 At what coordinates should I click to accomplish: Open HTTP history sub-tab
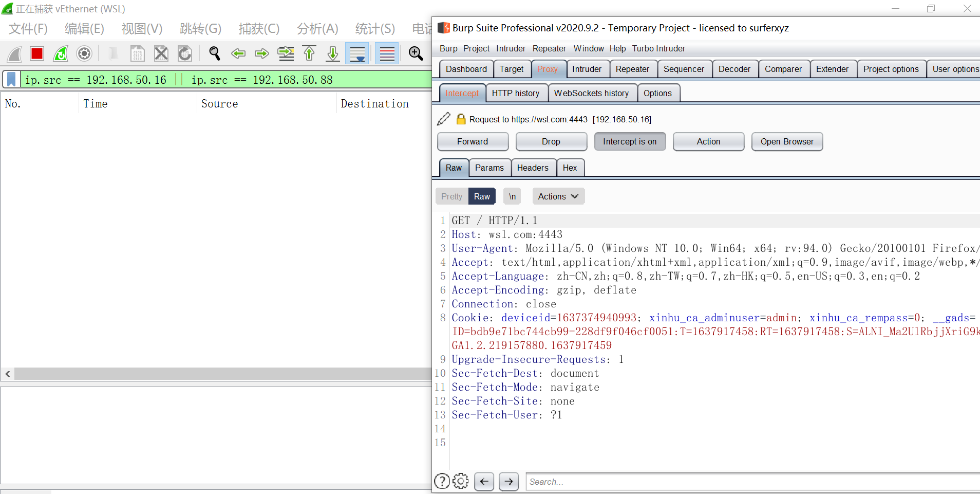(x=516, y=93)
